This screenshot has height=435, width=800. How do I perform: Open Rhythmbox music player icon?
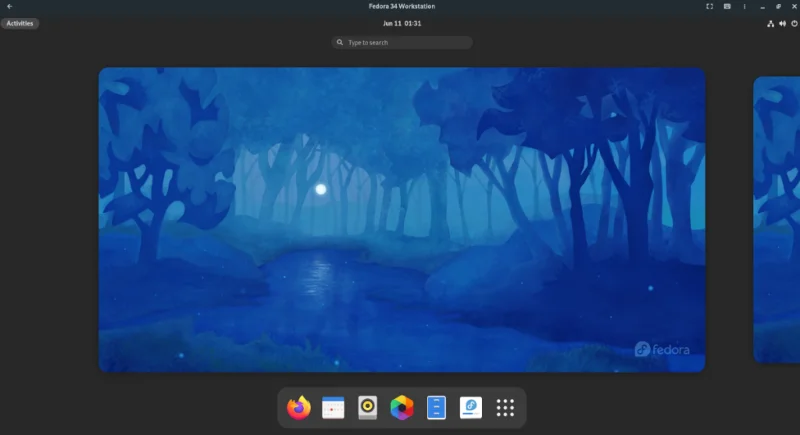click(x=367, y=407)
